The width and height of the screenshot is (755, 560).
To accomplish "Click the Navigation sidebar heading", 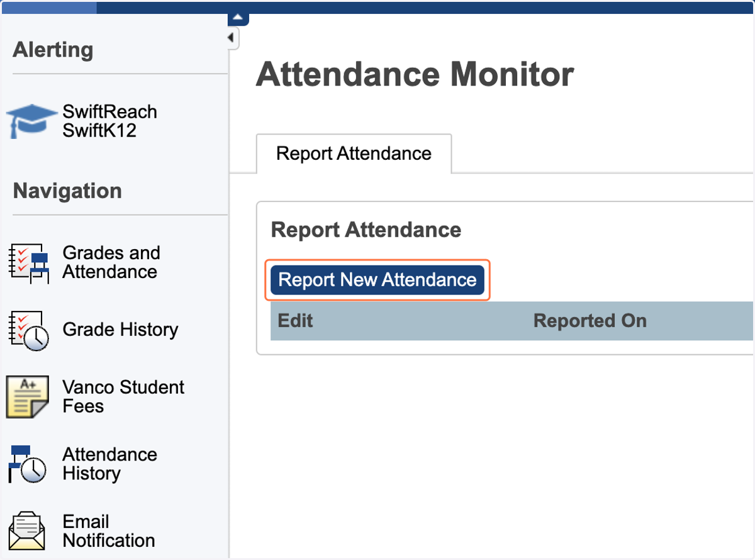I will point(67,191).
